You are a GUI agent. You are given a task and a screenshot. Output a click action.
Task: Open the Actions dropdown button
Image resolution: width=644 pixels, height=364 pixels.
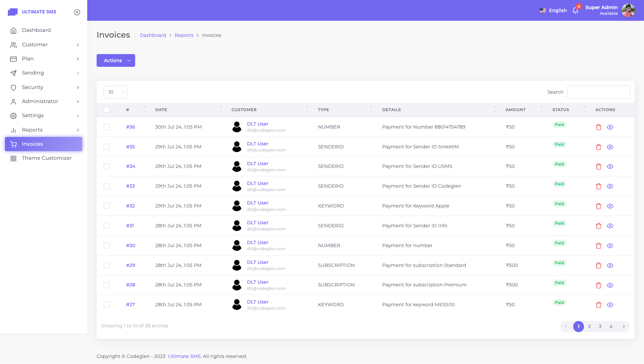coord(116,60)
